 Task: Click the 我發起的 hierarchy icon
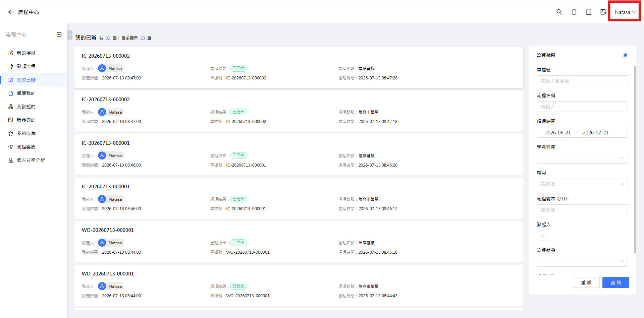coord(11,107)
